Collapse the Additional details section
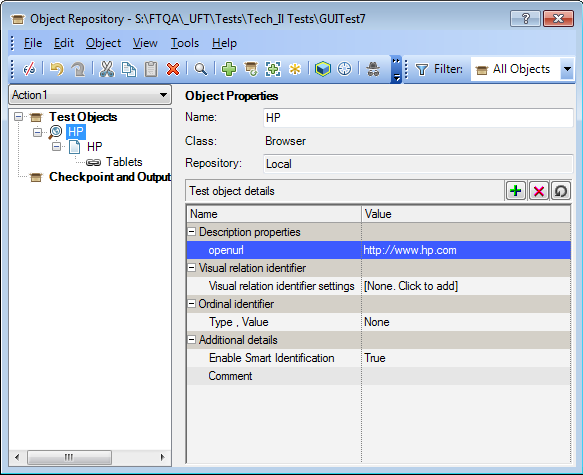Screen dimensions: 583x475 [191, 340]
